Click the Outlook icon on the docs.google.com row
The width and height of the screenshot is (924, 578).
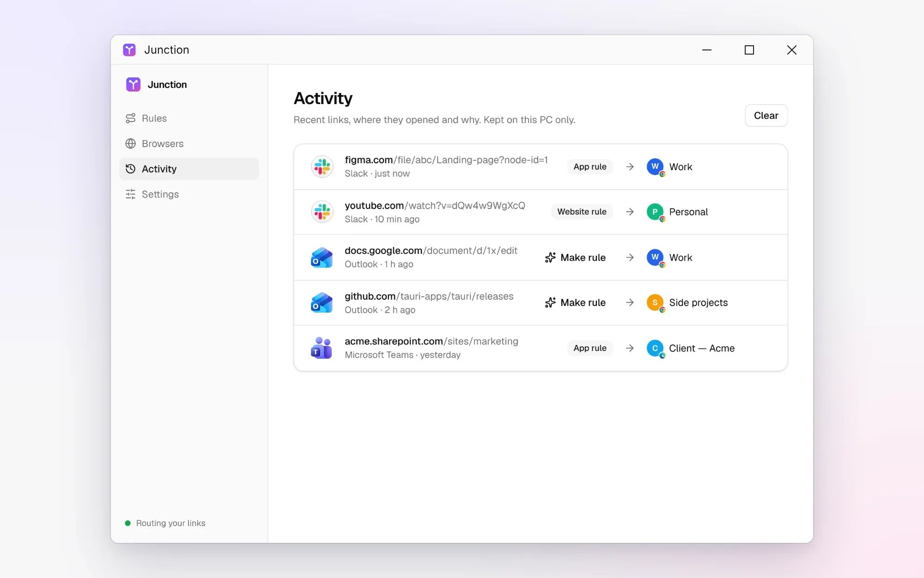click(322, 258)
